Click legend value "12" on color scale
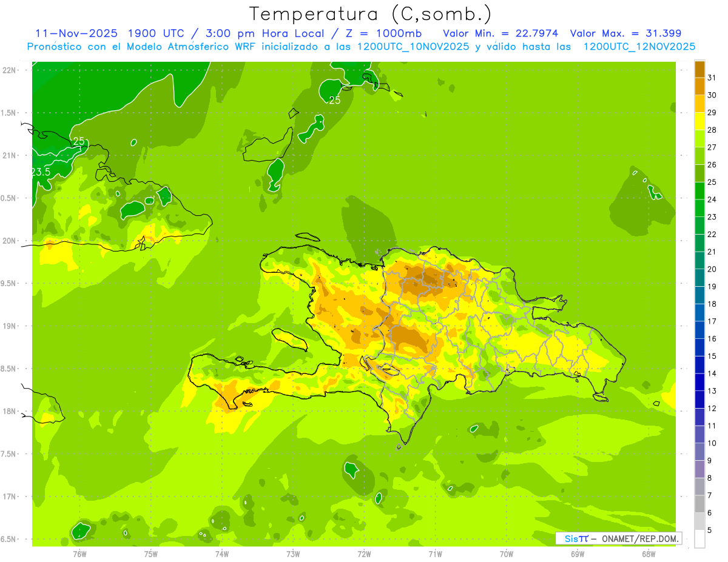 click(x=712, y=409)
